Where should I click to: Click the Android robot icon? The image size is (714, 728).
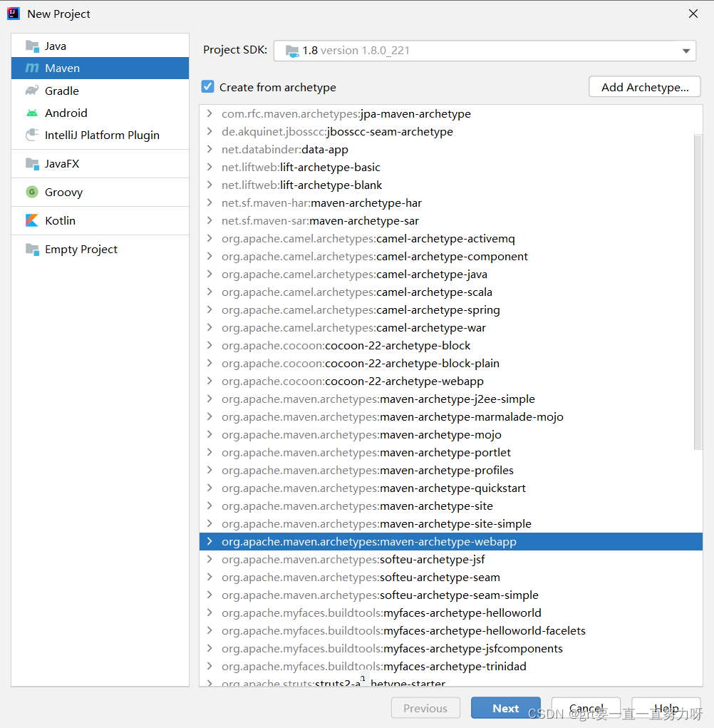tap(32, 113)
